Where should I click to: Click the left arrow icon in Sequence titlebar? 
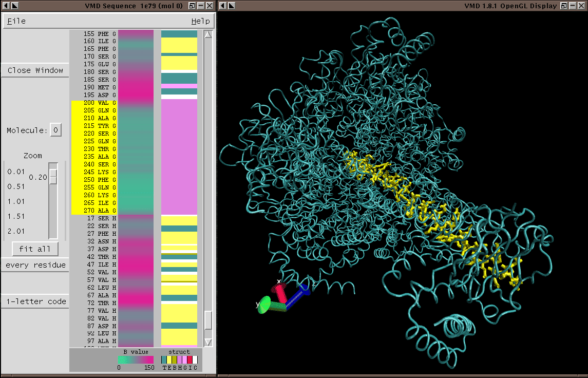tap(6, 6)
